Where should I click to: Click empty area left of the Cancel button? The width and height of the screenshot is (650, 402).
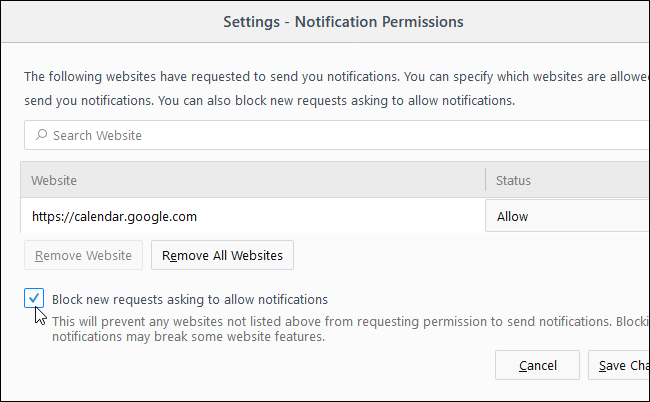(300, 366)
